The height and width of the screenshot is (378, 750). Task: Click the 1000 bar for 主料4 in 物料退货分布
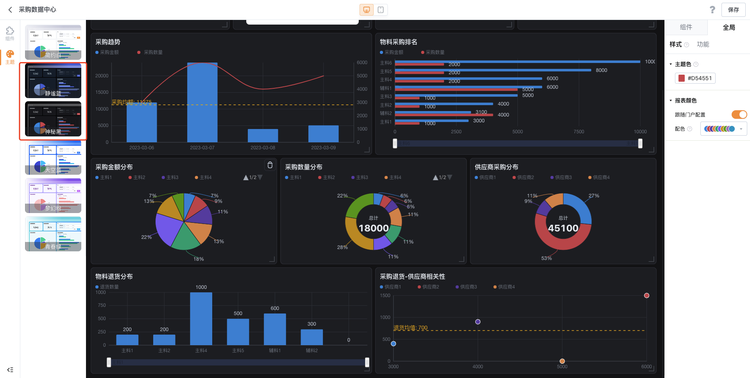(201, 319)
